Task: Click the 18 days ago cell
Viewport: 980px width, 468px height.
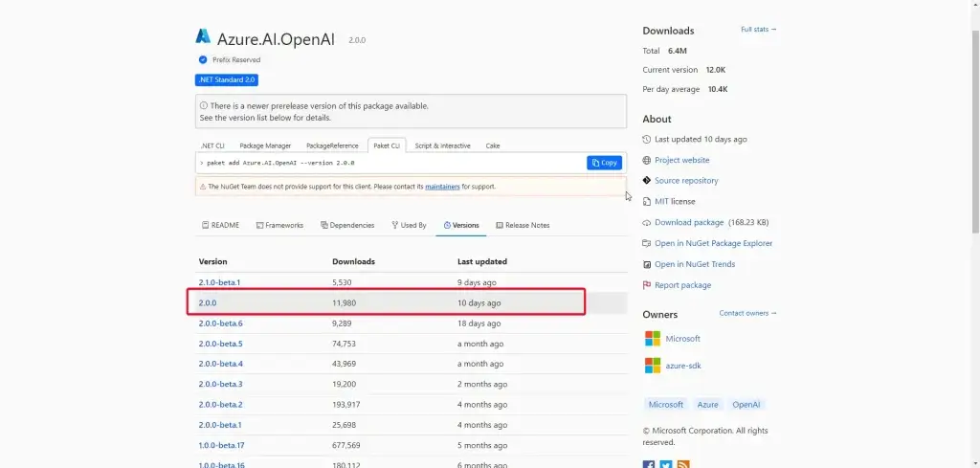Action: [x=479, y=323]
